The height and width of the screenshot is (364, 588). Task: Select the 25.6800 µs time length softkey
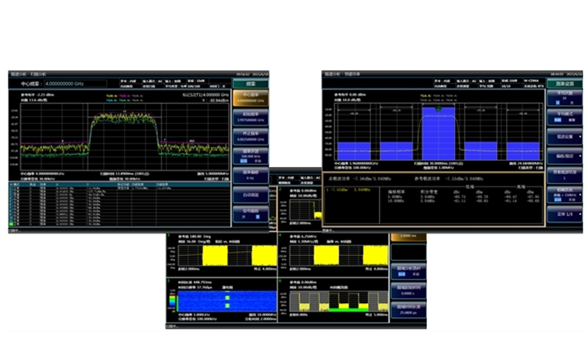(x=408, y=311)
